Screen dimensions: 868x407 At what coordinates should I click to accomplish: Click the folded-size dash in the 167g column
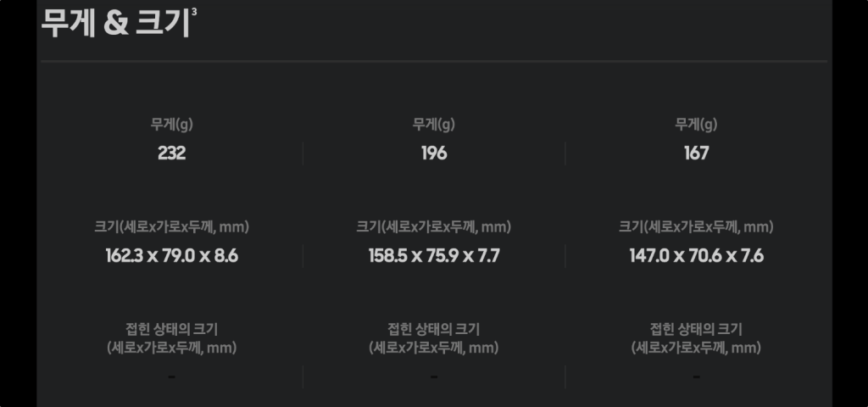[696, 376]
